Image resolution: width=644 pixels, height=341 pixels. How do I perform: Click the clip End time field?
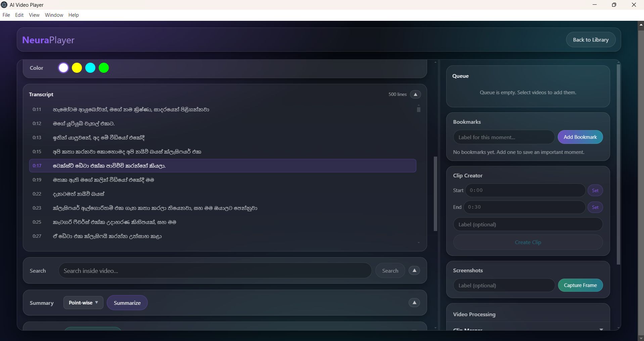[524, 207]
